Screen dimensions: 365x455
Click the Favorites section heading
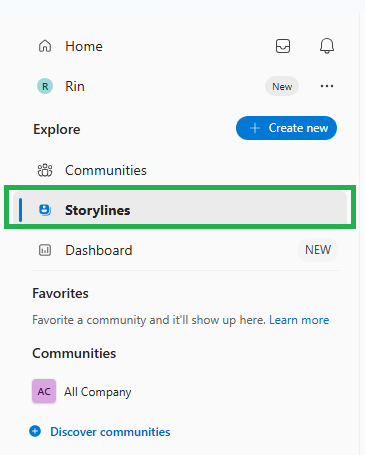point(60,293)
